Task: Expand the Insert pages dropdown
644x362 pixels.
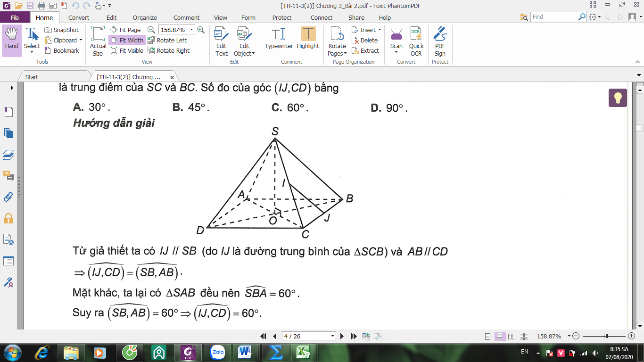Action: (380, 30)
